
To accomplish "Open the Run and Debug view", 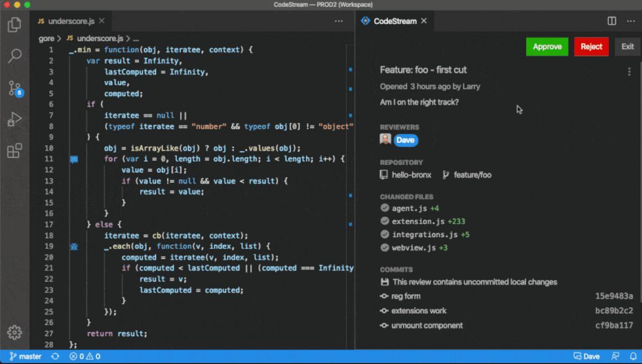I will click(x=14, y=119).
